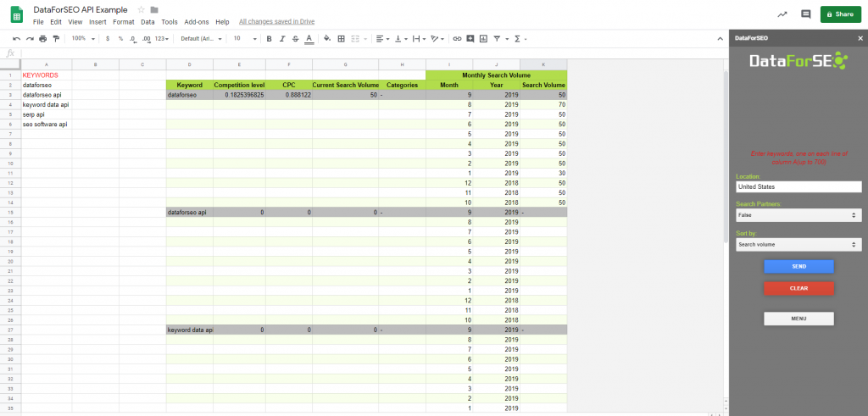Screen dimensions: 868x416
Task: Open the Default (Arial) font dropdown
Action: point(202,39)
